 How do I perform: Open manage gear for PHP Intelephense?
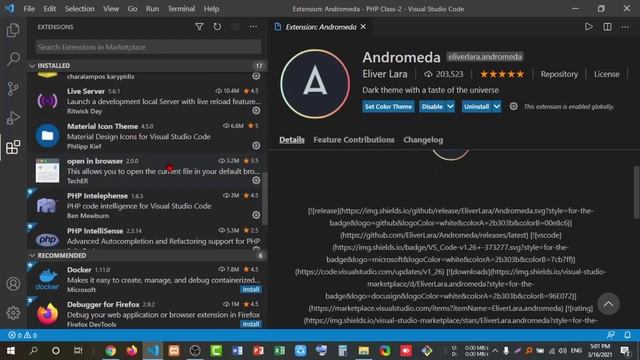pos(256,215)
